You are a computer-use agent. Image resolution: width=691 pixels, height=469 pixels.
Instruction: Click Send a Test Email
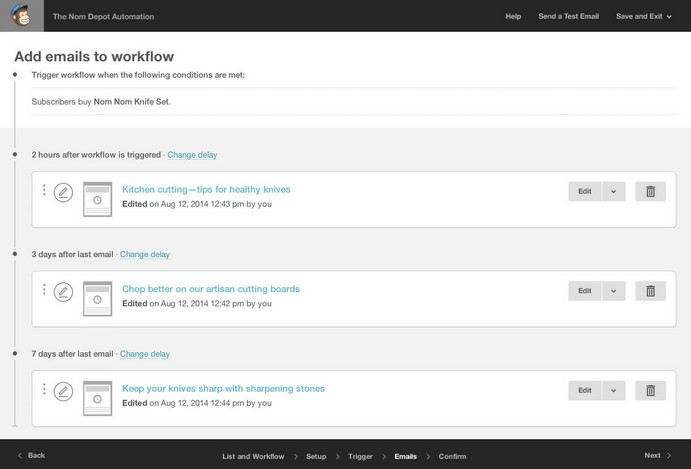click(568, 16)
